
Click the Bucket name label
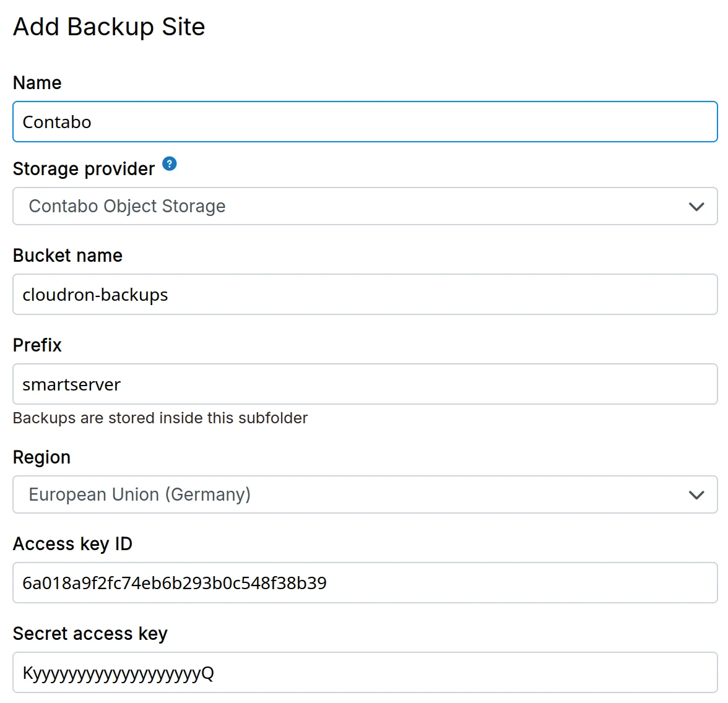(67, 255)
